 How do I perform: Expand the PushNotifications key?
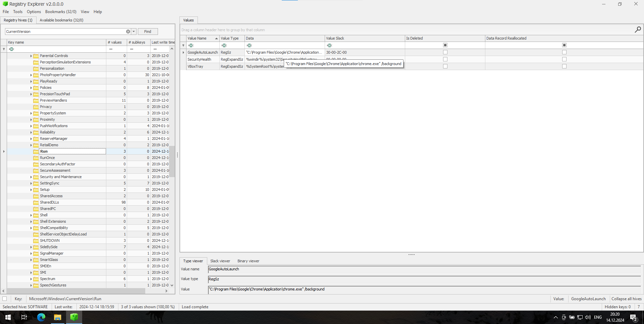[31, 126]
